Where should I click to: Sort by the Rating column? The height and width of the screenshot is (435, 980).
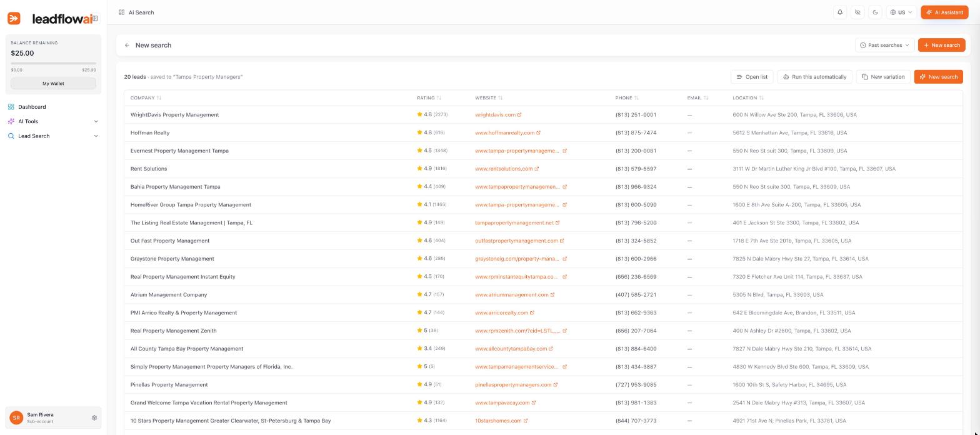(x=429, y=98)
